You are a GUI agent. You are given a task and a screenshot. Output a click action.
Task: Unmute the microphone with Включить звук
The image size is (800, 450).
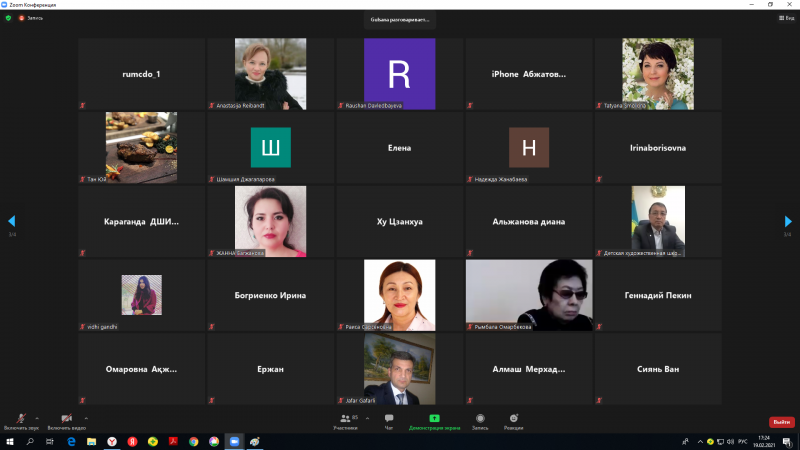21,420
